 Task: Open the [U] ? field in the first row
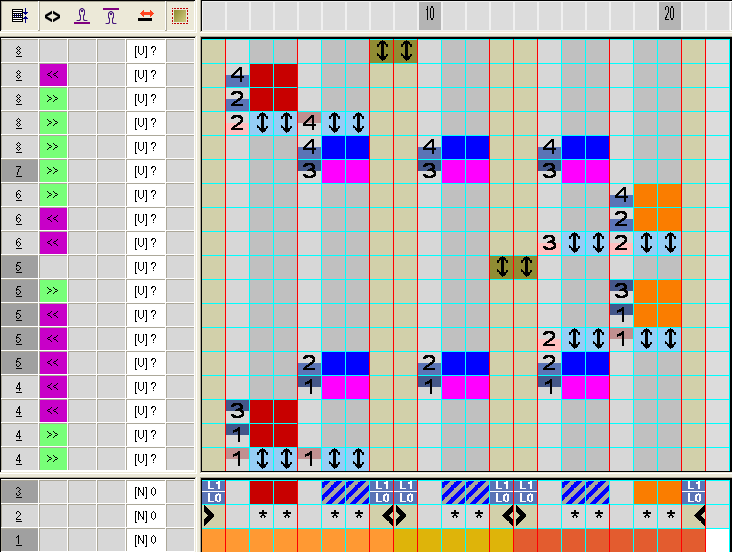tap(146, 51)
